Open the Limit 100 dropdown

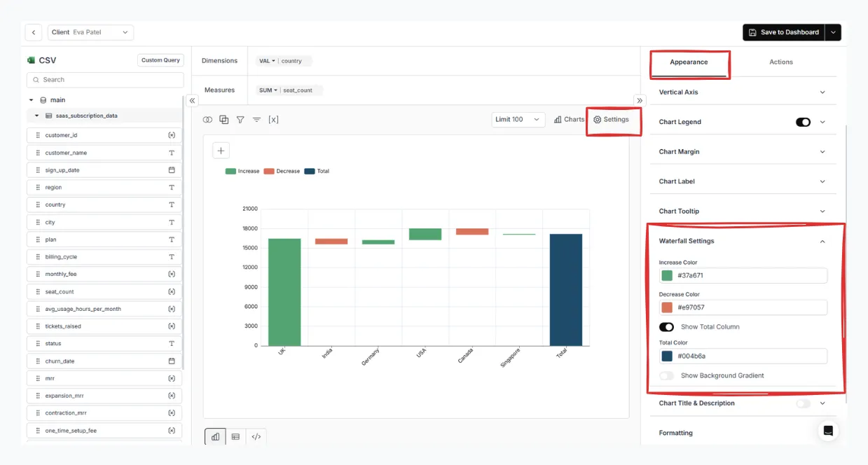(x=518, y=120)
